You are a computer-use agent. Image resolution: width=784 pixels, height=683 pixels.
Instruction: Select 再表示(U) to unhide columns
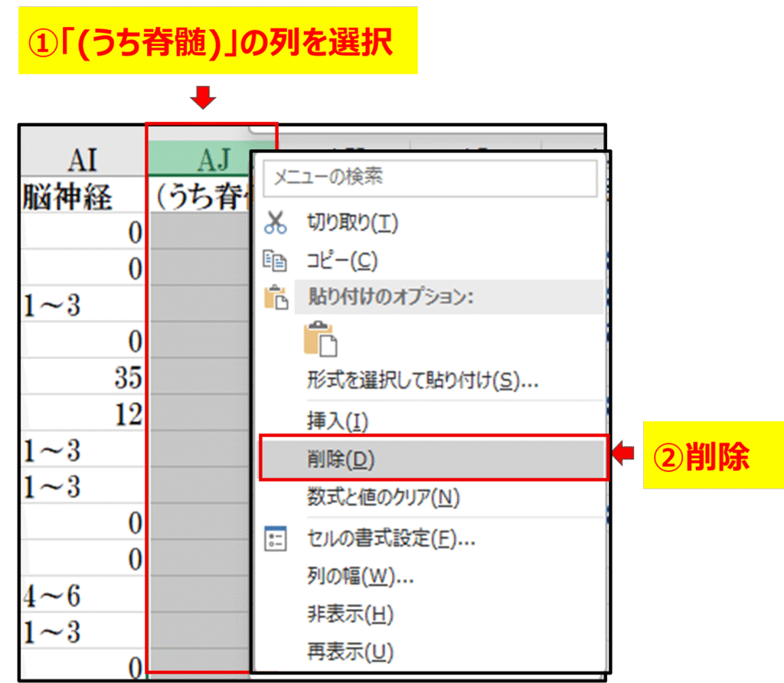pos(350,652)
